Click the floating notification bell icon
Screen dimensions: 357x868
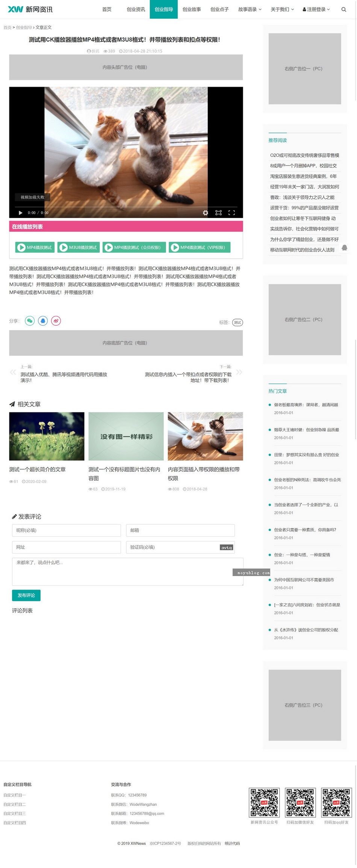coord(344,248)
